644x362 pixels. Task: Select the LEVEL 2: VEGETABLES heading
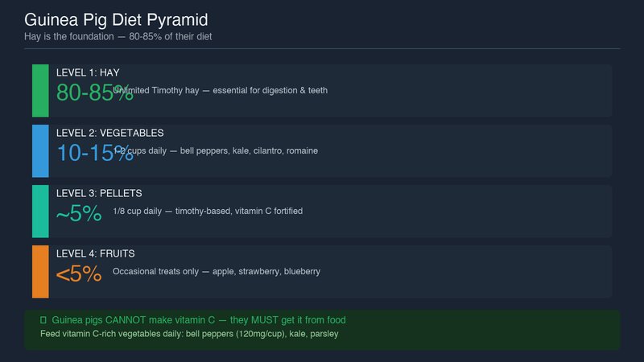tap(110, 133)
